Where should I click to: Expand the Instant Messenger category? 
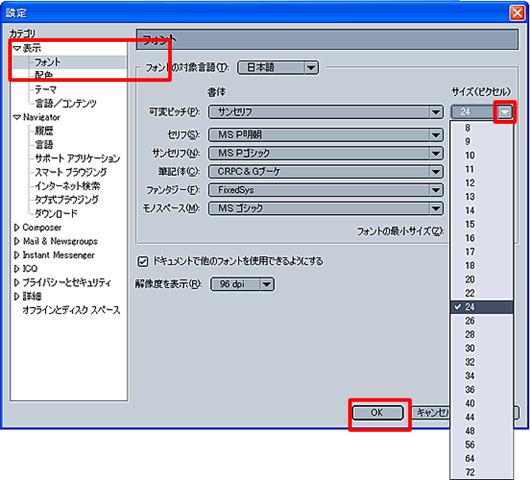coord(16,255)
